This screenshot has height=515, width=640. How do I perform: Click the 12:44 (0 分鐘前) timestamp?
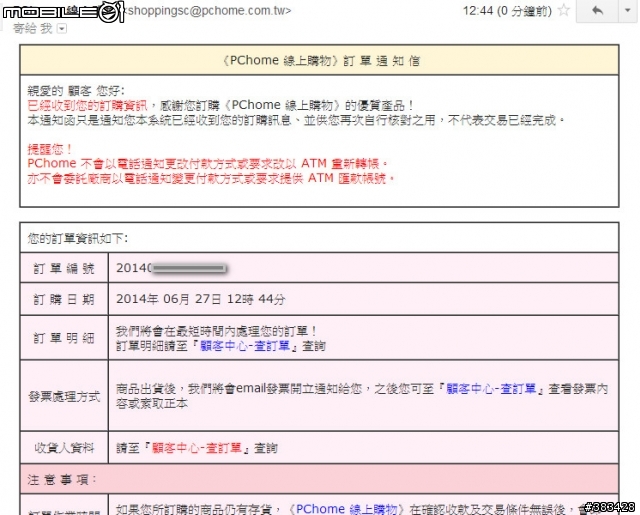pyautogui.click(x=507, y=11)
